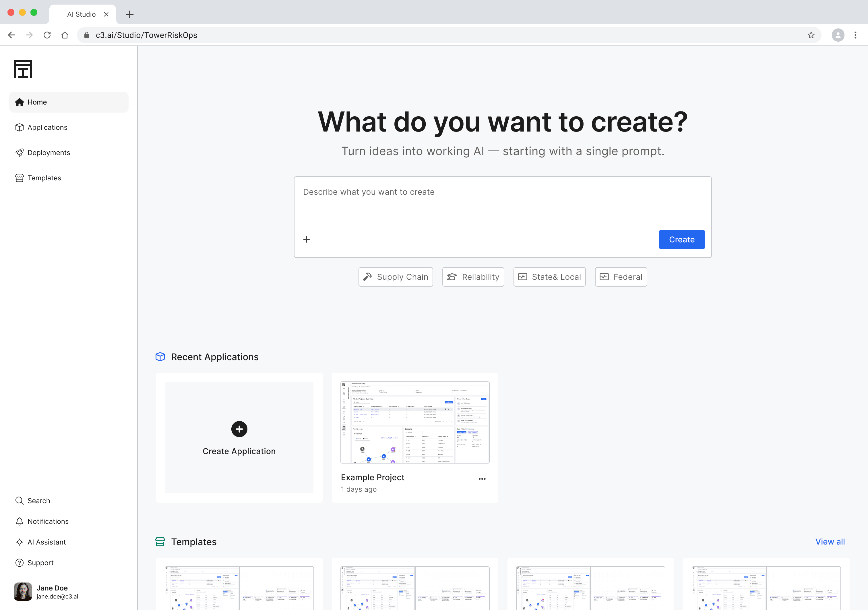Open the Example Project options menu
Screen dimensions: 868x610
pyautogui.click(x=482, y=478)
